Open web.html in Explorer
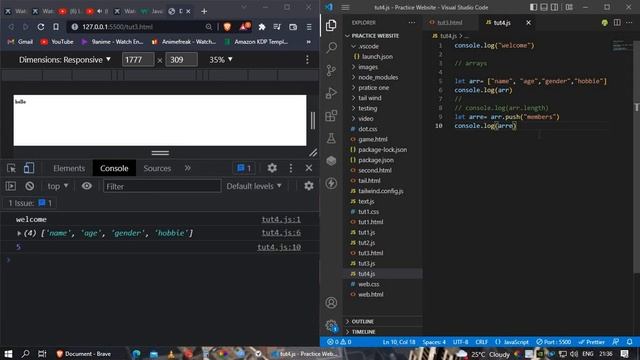 (x=371, y=294)
